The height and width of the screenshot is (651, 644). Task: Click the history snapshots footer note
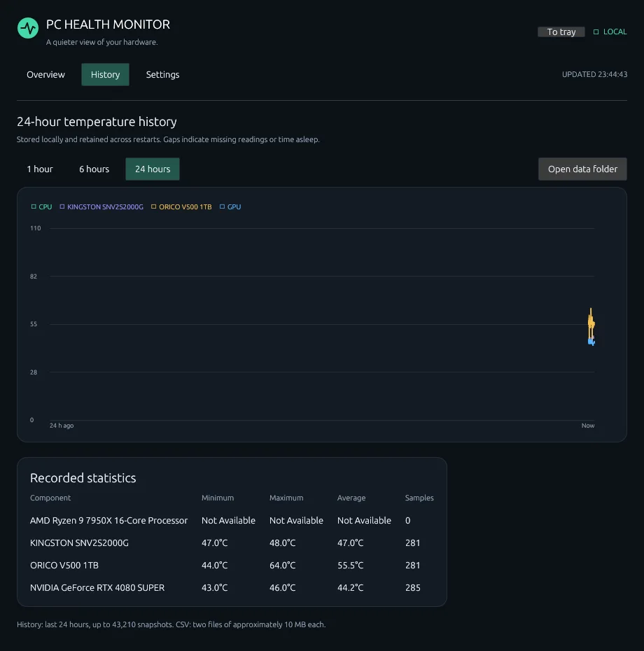coord(171,624)
